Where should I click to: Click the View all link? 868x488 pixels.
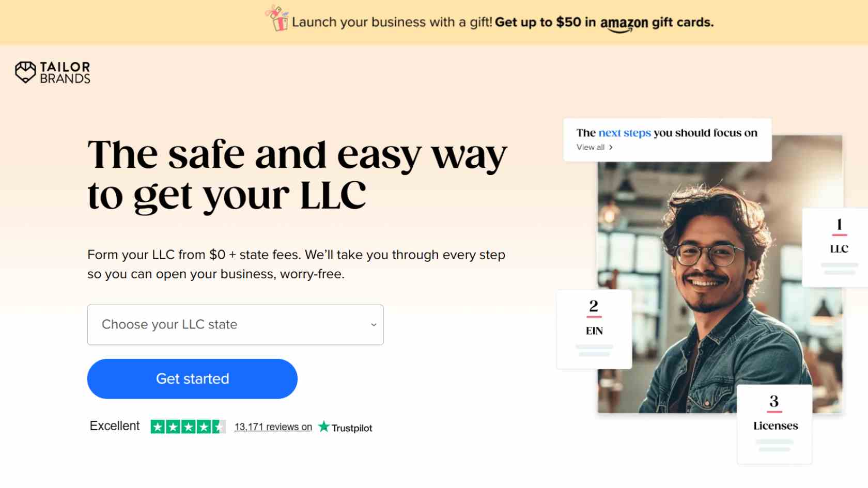click(x=591, y=147)
